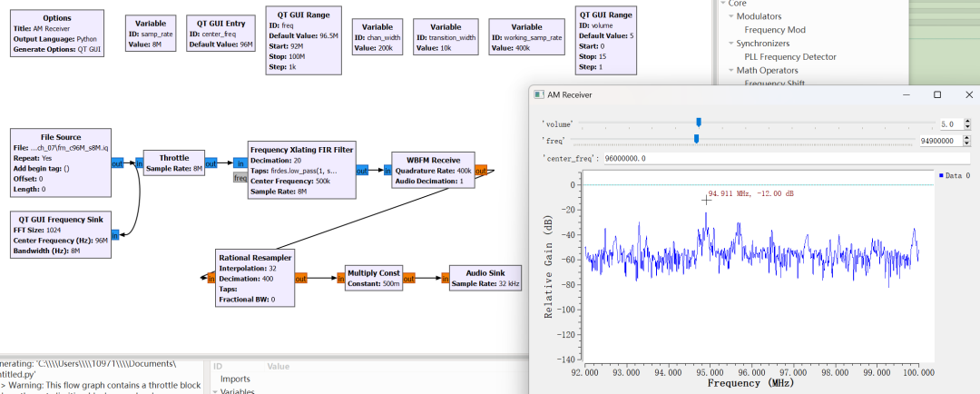Click into the freq value field showing 94900000
This screenshot has width=980, height=394.
(x=941, y=141)
